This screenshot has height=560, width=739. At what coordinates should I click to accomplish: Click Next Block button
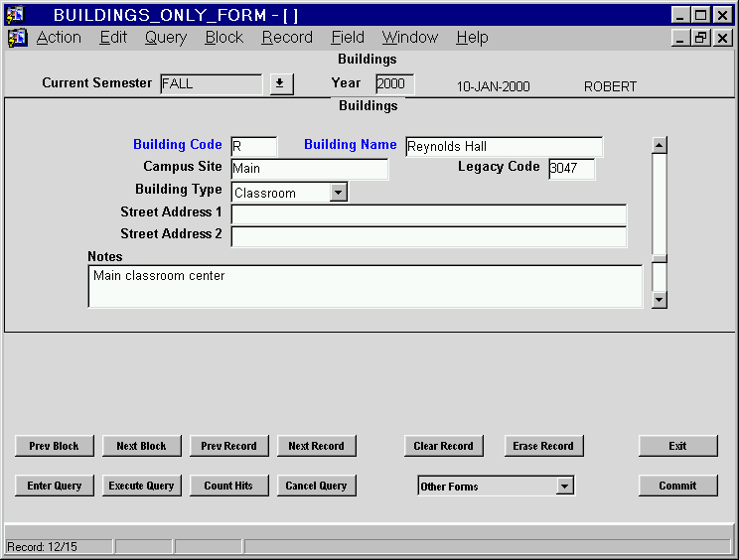click(x=141, y=446)
